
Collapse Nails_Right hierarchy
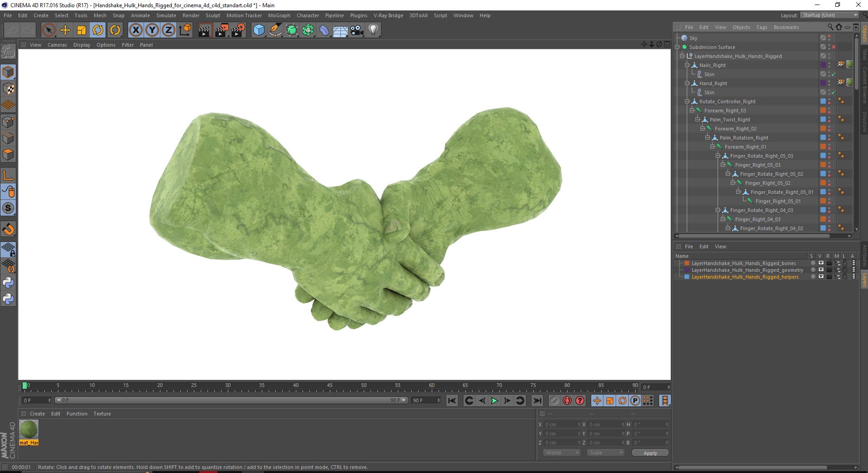[x=687, y=65]
